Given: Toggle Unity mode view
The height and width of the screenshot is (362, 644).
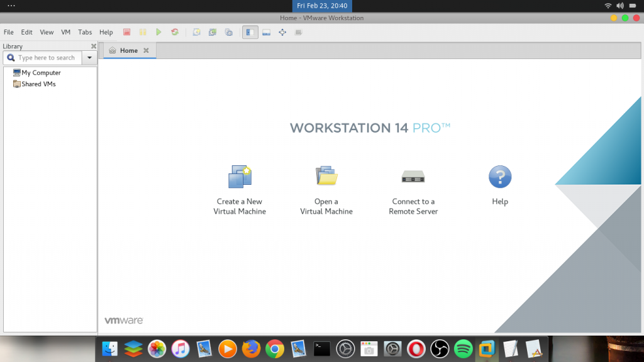Looking at the screenshot, I should (297, 32).
